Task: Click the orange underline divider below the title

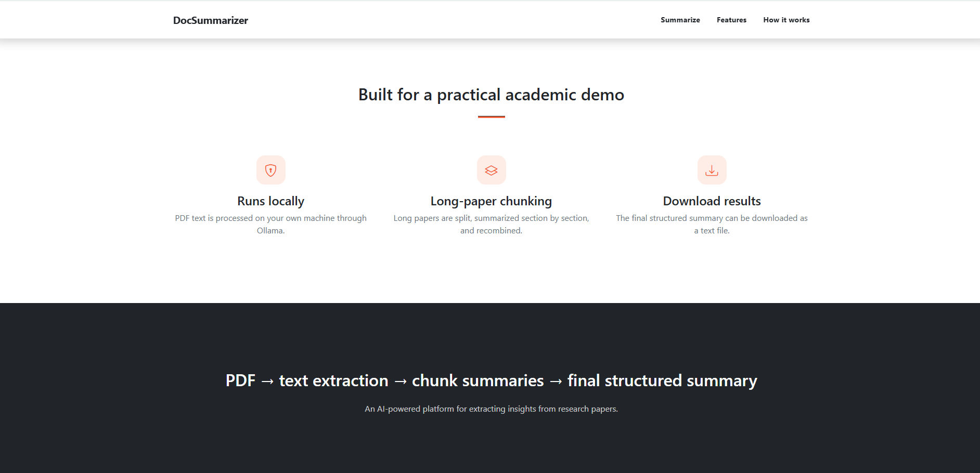Action: tap(491, 117)
